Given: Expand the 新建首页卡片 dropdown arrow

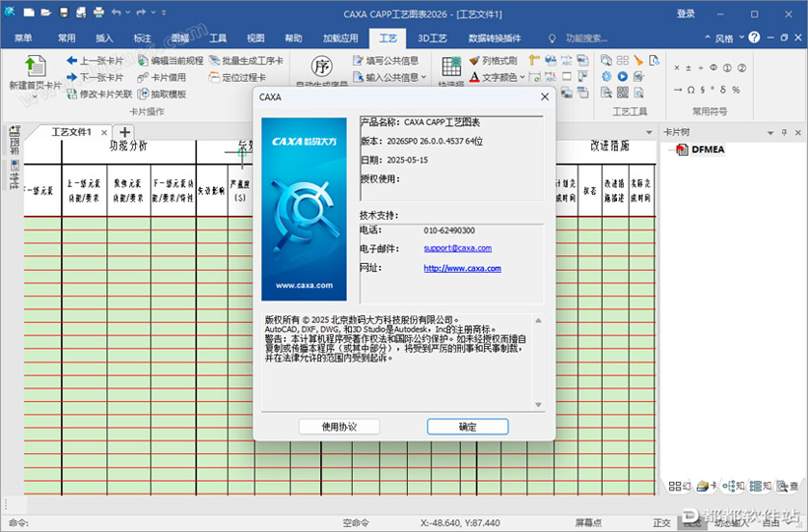Looking at the screenshot, I should 35,97.
